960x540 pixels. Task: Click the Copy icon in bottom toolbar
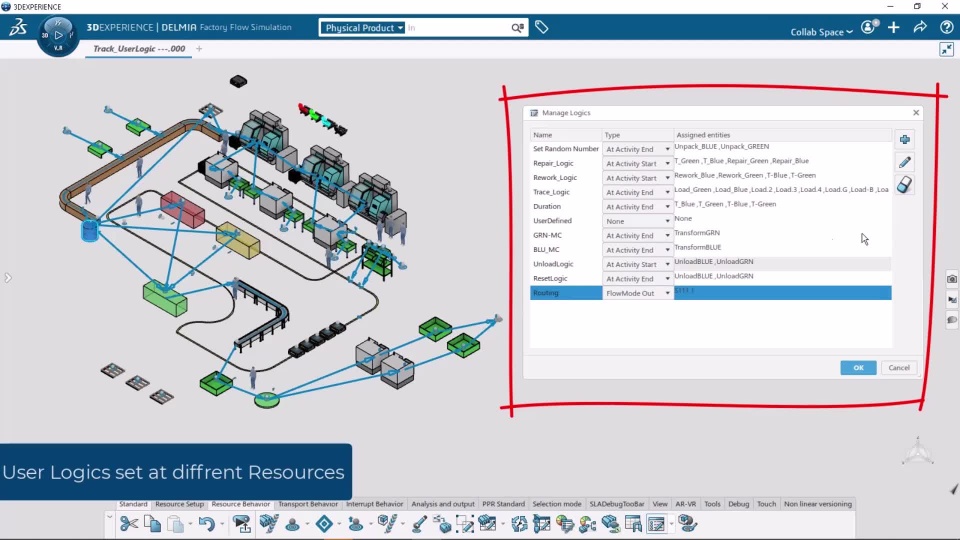[x=152, y=524]
